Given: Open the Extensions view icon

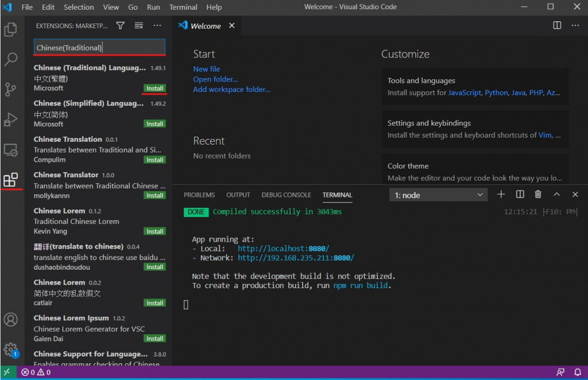Looking at the screenshot, I should pos(10,180).
